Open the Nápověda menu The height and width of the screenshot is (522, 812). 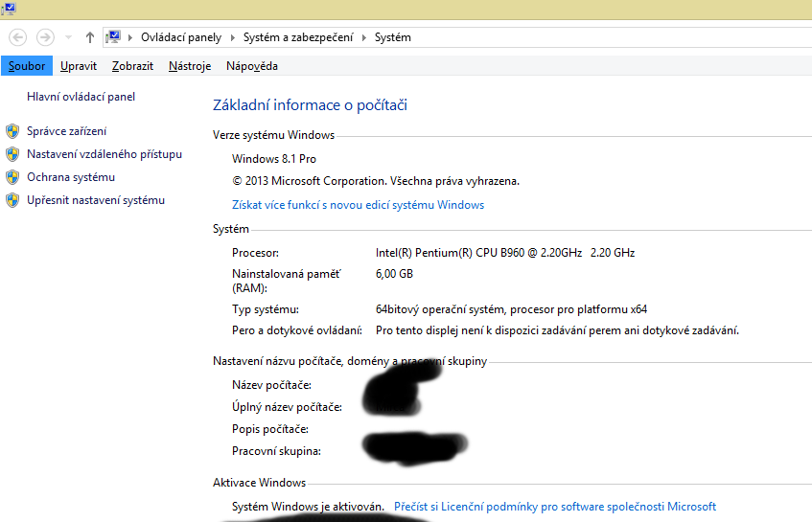tap(252, 66)
